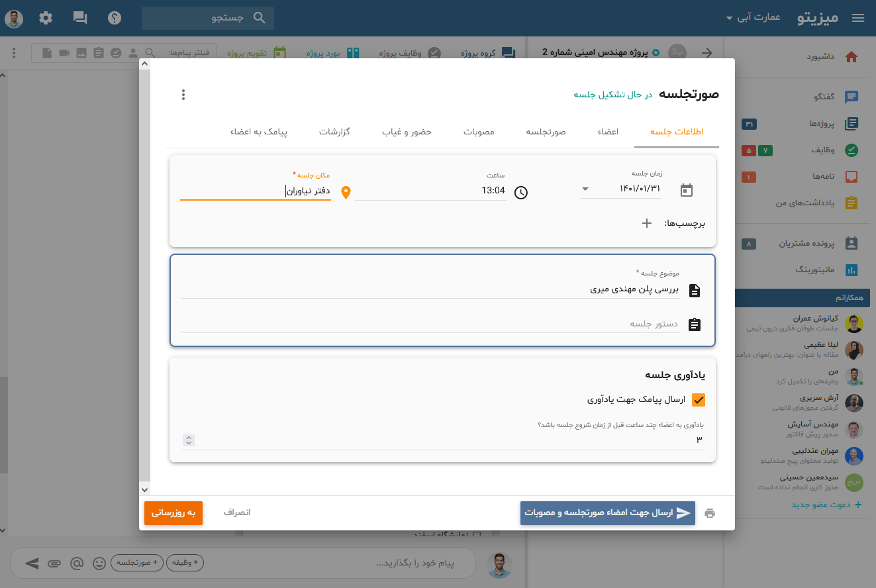This screenshot has height=588, width=876.
Task: Add a tag with the plus icon
Action: click(647, 223)
